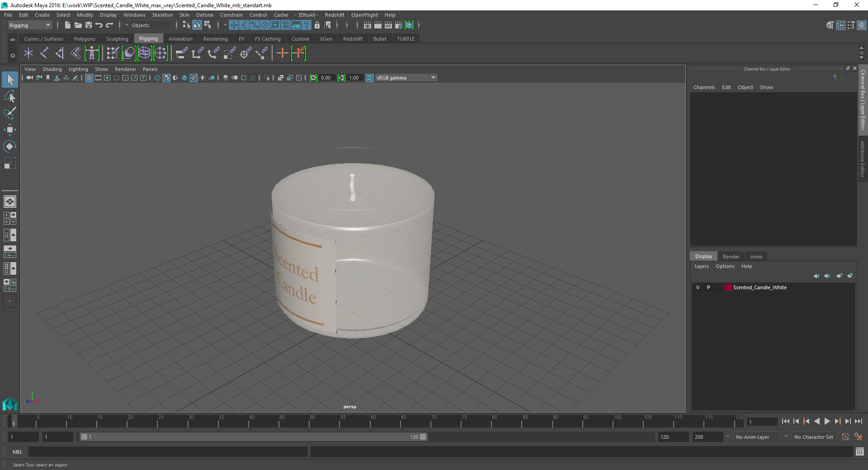Open the viewport Shading menu
This screenshot has height=470, width=868.
tap(52, 69)
